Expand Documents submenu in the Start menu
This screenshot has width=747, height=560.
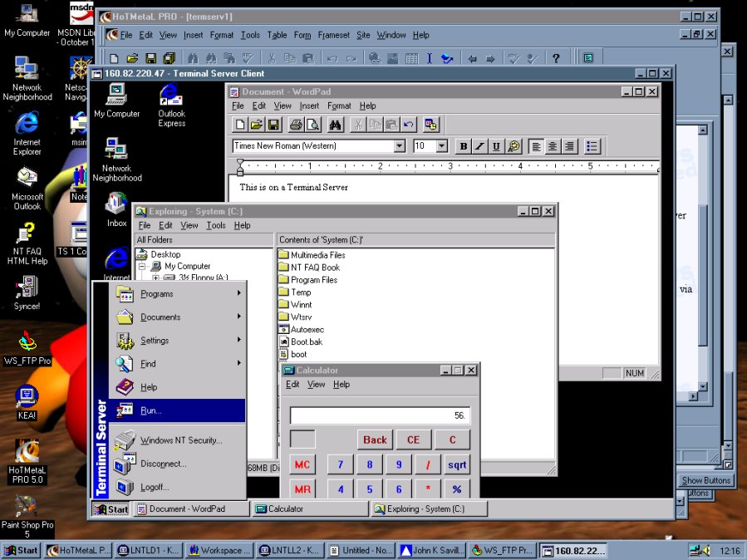click(177, 317)
